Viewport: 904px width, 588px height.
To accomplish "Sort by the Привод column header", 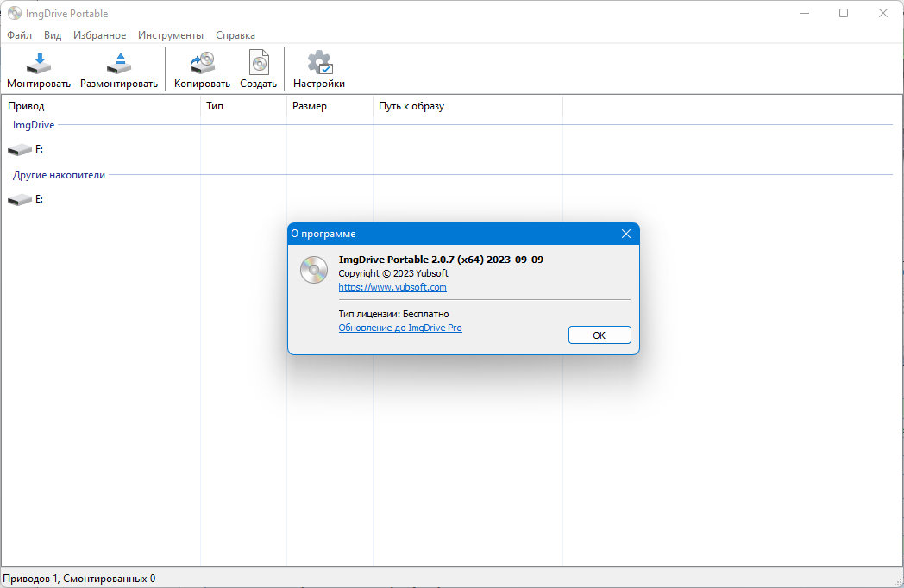I will point(26,106).
